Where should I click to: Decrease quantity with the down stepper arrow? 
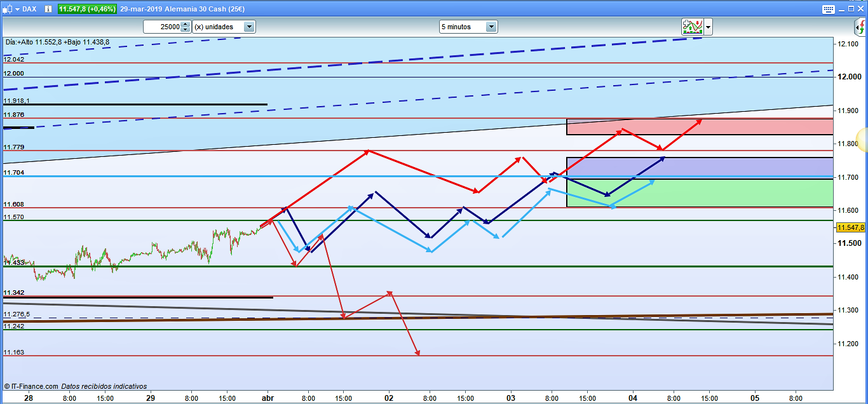click(x=185, y=29)
